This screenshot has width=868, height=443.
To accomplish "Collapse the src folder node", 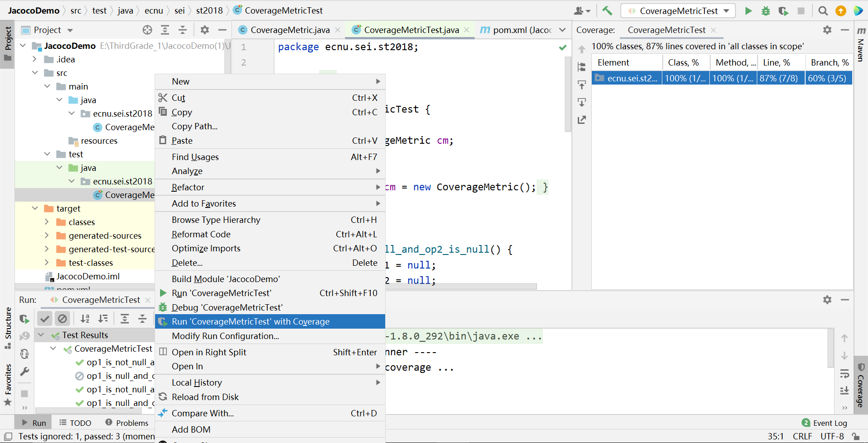I will pyautogui.click(x=35, y=73).
